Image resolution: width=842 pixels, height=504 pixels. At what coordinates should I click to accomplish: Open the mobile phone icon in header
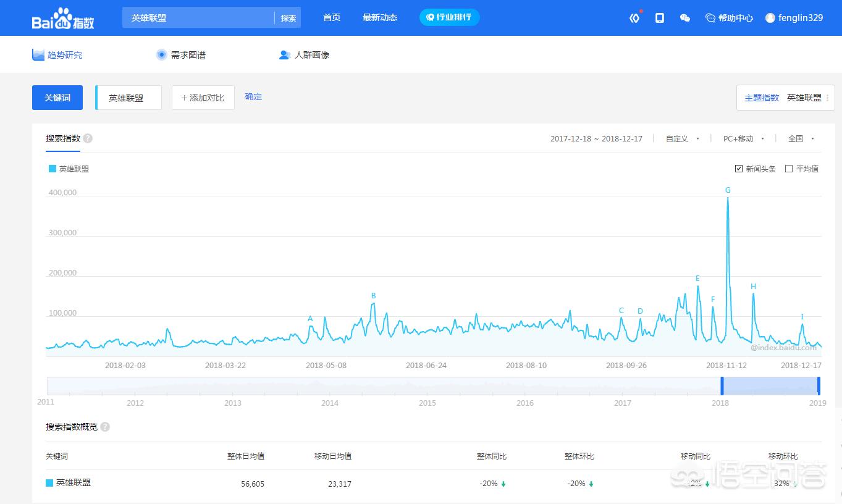tap(660, 18)
